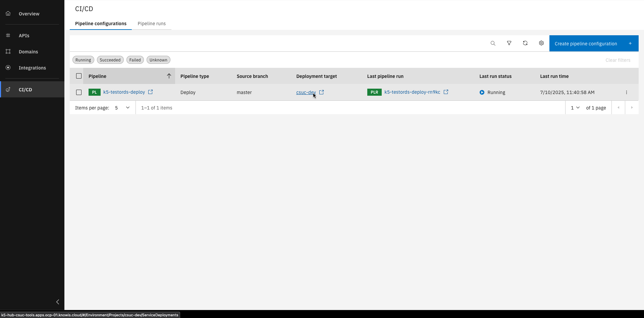Open the page number dropdown
644x318 pixels.
point(575,107)
